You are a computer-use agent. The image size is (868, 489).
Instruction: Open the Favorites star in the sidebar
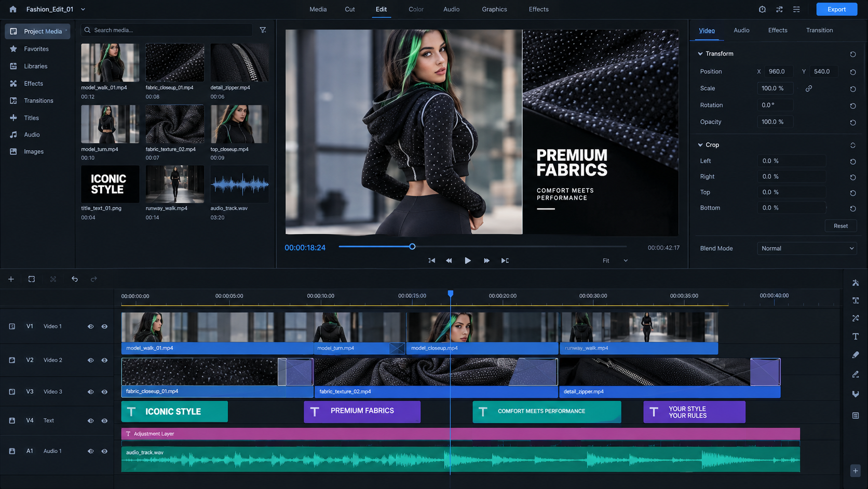[13, 49]
